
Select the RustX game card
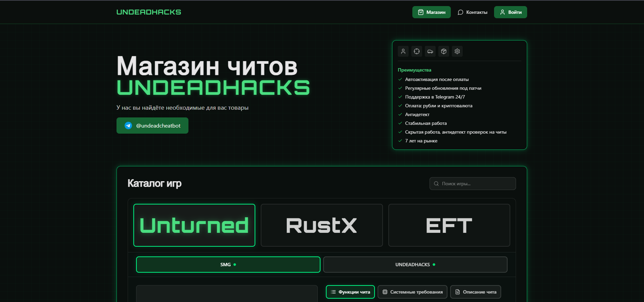point(321,225)
